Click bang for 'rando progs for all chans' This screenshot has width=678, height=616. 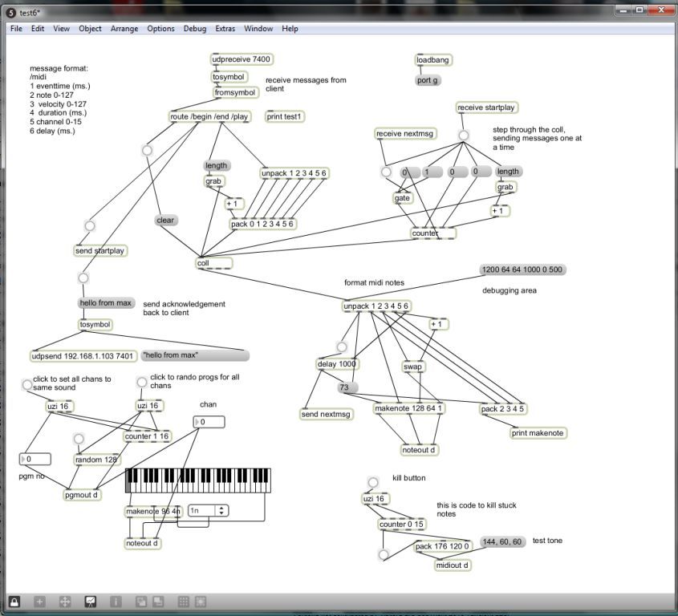(x=142, y=382)
